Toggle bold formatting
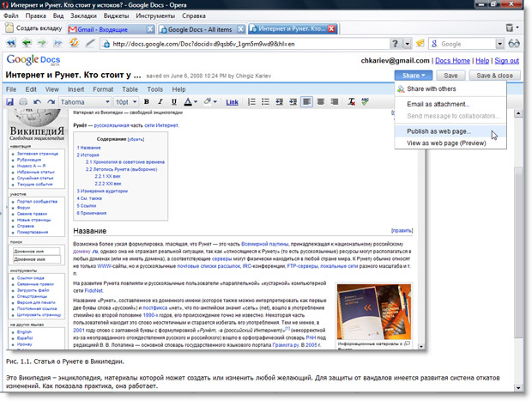Screen dimensions: 532x401 tap(147, 101)
